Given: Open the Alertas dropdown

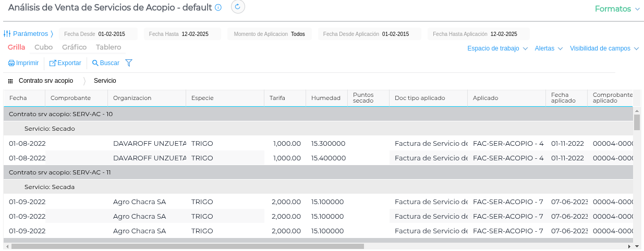Looking at the screenshot, I should (x=549, y=48).
